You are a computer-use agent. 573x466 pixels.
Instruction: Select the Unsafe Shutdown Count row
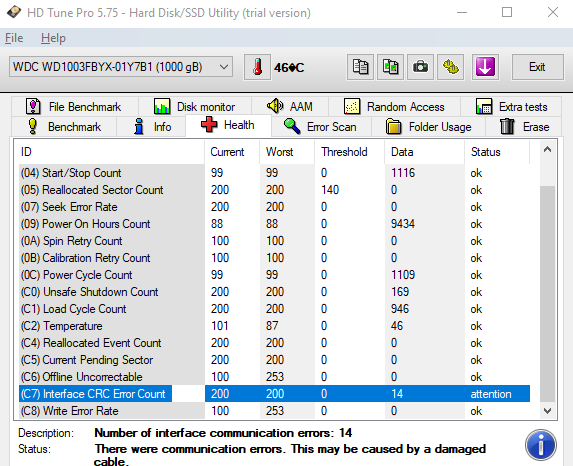[274, 292]
